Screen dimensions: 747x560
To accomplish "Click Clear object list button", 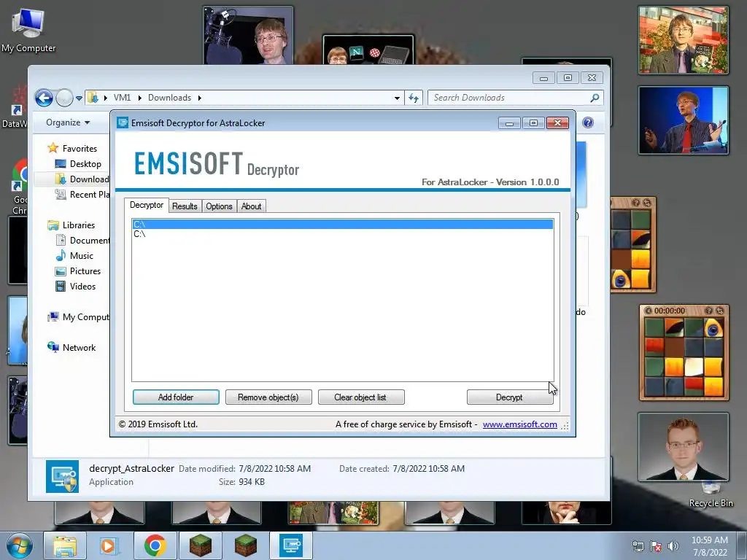I will click(360, 397).
